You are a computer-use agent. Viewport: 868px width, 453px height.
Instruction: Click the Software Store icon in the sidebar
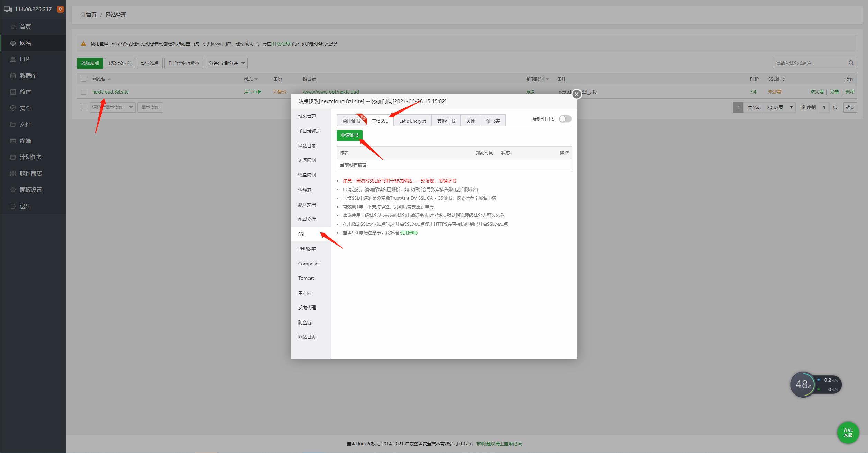point(13,173)
